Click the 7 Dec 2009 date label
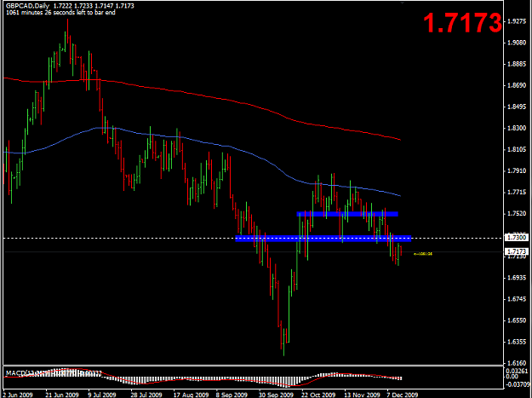Viewport: 532px width, 398px height. [x=403, y=395]
